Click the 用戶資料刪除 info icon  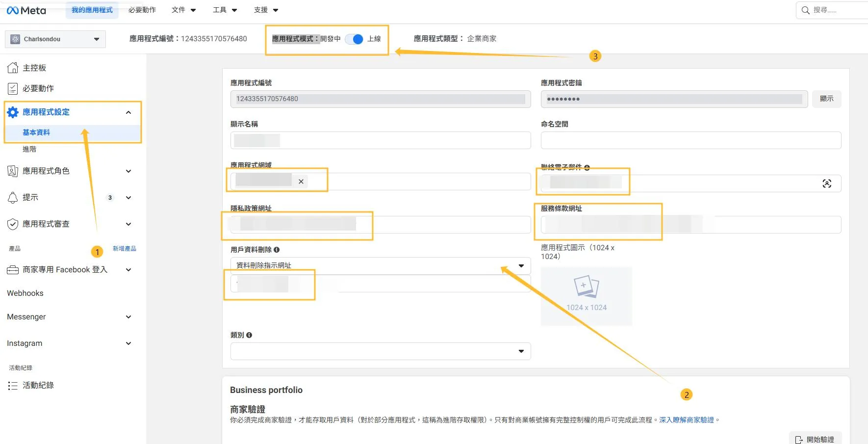(277, 250)
